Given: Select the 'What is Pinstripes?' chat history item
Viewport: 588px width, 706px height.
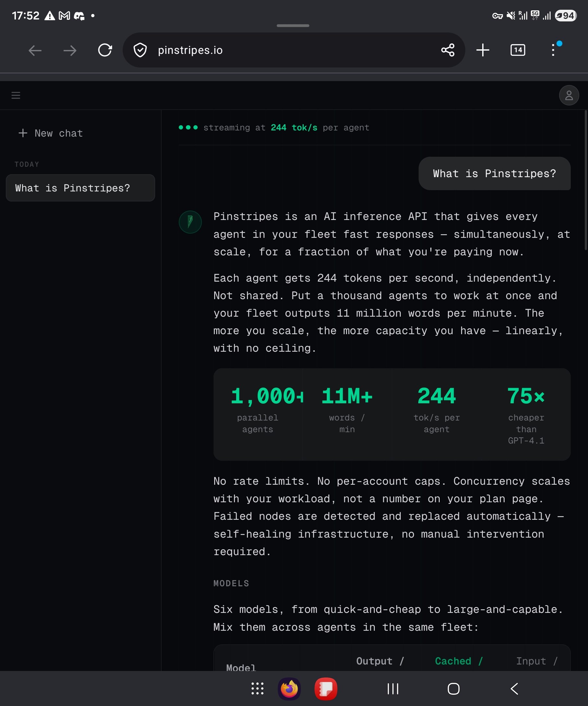Looking at the screenshot, I should pyautogui.click(x=80, y=188).
